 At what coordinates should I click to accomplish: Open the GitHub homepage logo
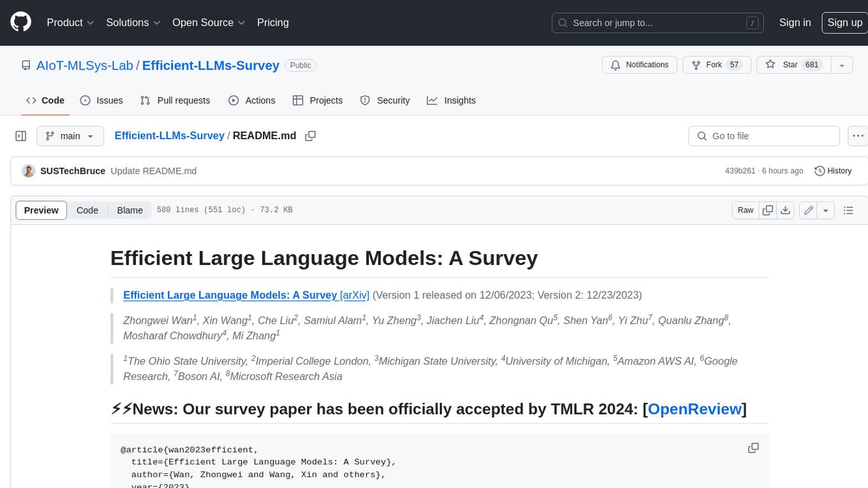20,22
